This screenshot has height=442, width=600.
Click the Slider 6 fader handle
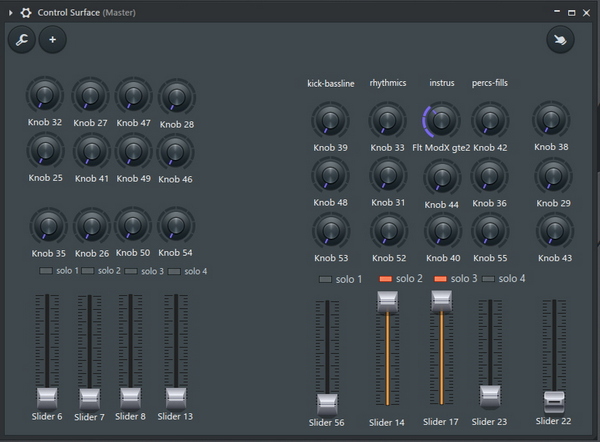click(47, 398)
